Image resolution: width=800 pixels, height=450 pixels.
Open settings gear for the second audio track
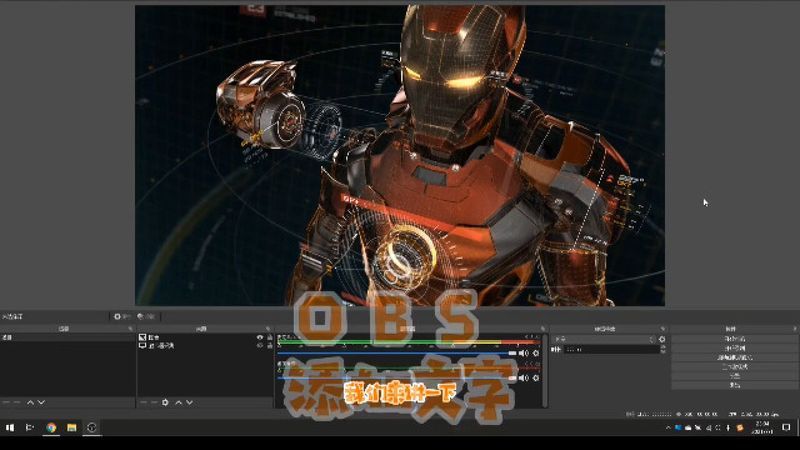(x=536, y=378)
